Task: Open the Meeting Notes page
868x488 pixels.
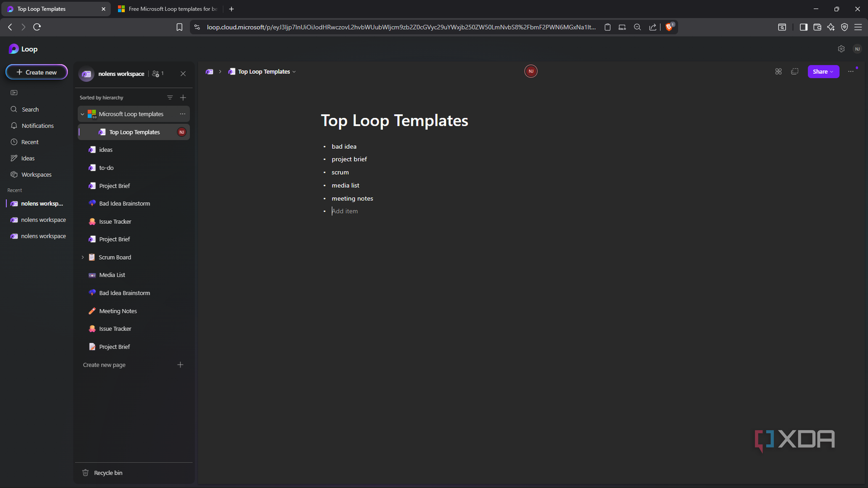Action: 118,311
